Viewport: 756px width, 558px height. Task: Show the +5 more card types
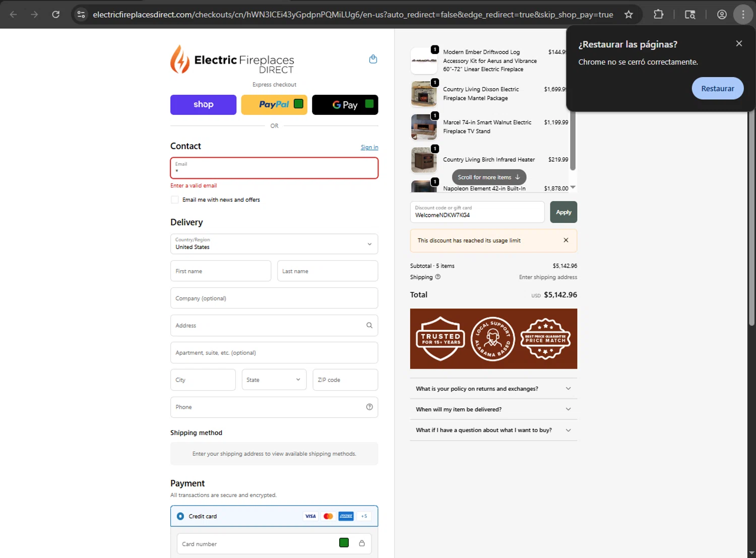pyautogui.click(x=364, y=516)
